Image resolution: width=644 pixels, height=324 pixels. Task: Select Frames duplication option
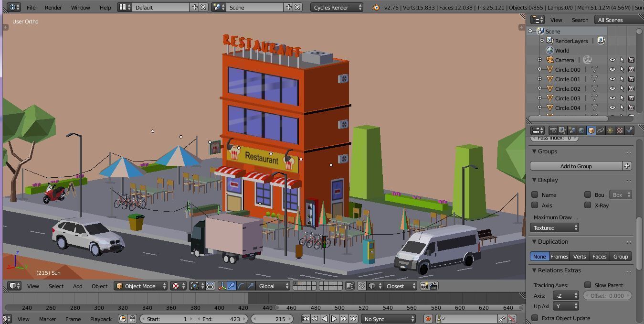coord(559,257)
